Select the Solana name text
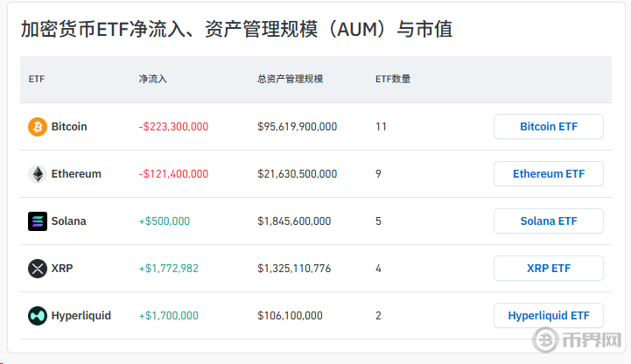Viewport: 631px width, 364px height. coord(69,221)
